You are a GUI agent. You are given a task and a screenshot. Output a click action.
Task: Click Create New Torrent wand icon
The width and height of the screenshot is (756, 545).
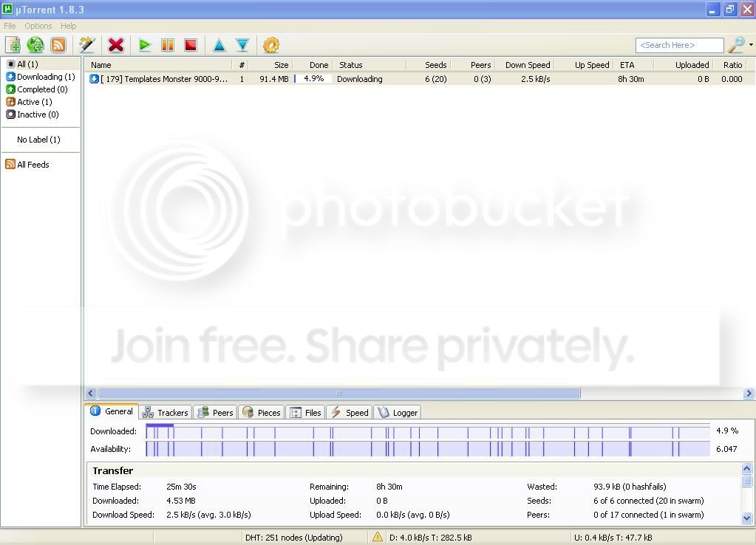click(86, 45)
